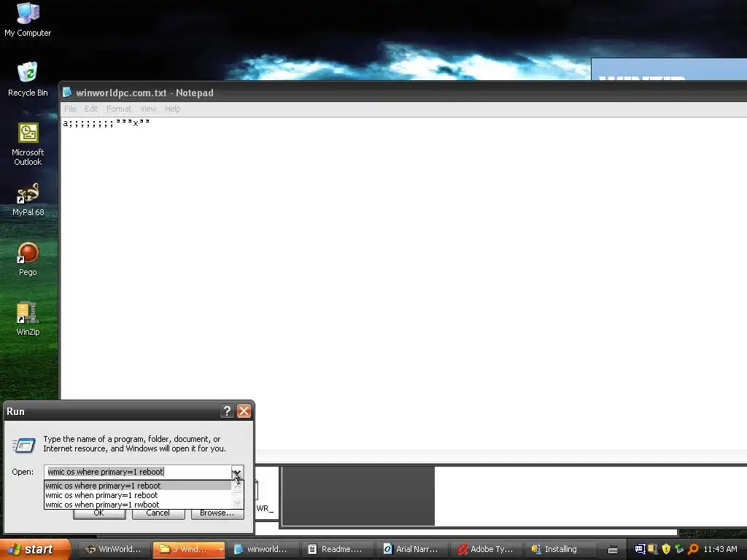Click the Browse button in Run dialog

tap(217, 513)
